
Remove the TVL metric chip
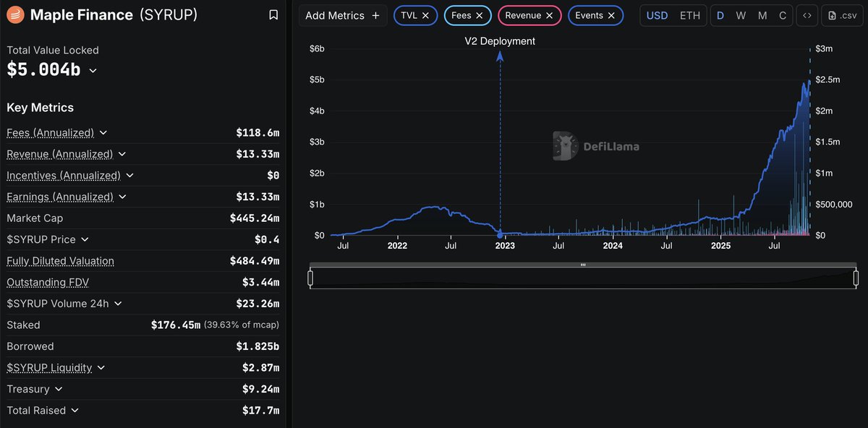click(x=425, y=15)
